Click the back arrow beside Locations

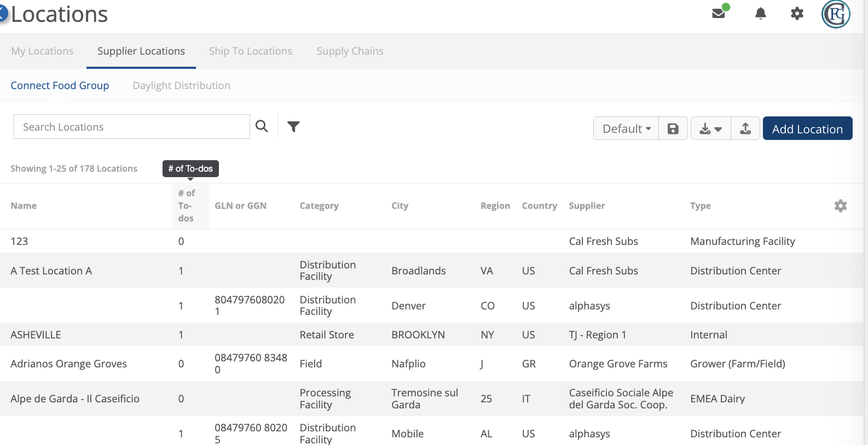click(3, 13)
